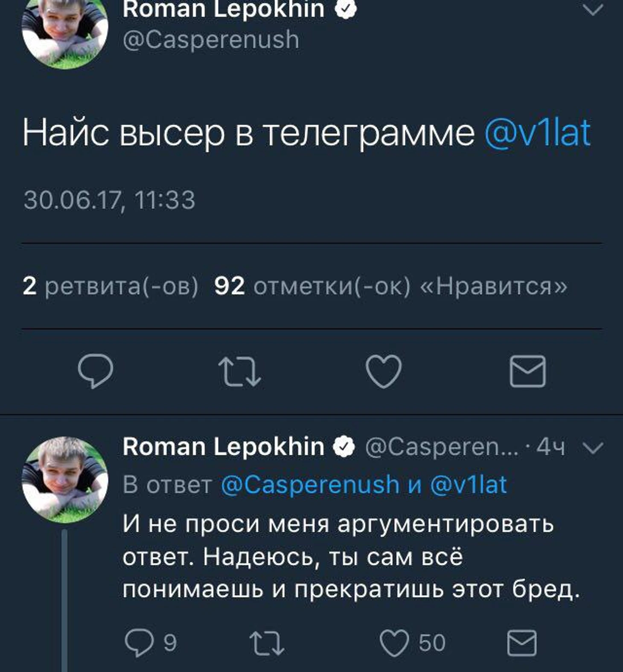Open top Roman Lepokhin profile avatar
The width and height of the screenshot is (623, 672).
click(65, 30)
